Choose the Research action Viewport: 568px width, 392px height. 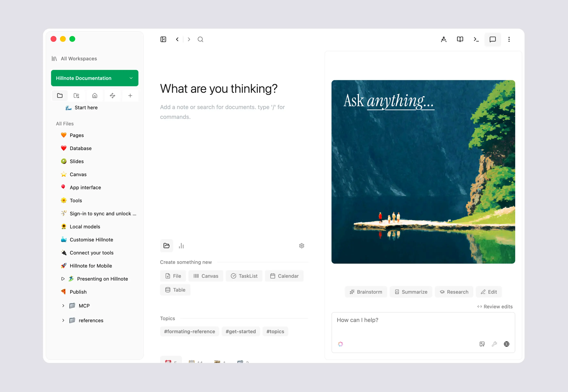(x=454, y=292)
